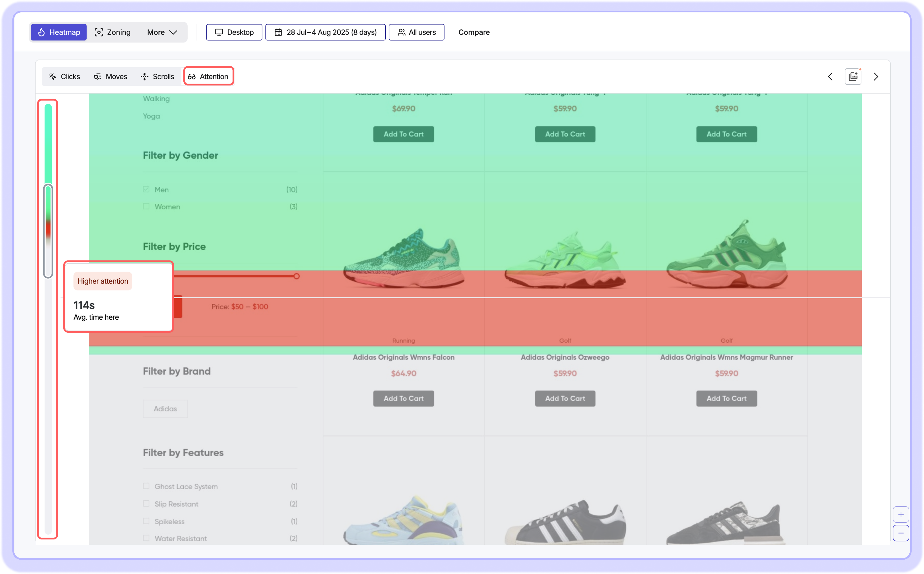The height and width of the screenshot is (574, 924).
Task: Zoom out with the minus button
Action: click(x=901, y=533)
